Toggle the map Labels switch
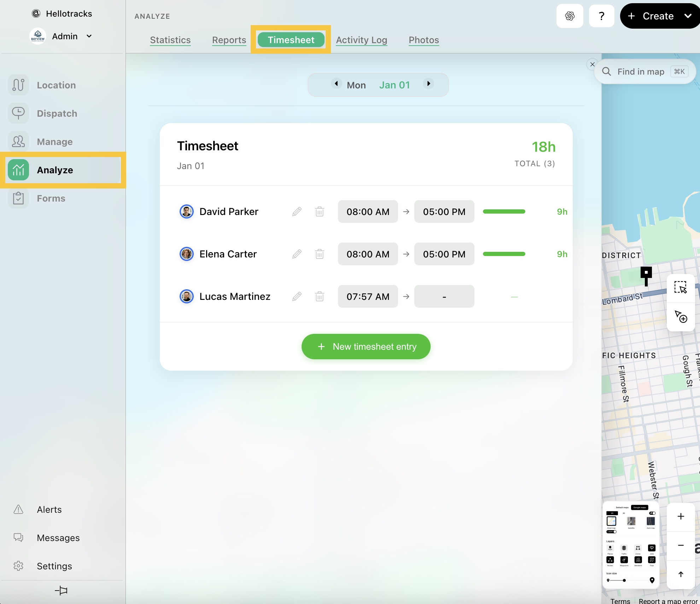This screenshot has width=700, height=604. click(612, 532)
